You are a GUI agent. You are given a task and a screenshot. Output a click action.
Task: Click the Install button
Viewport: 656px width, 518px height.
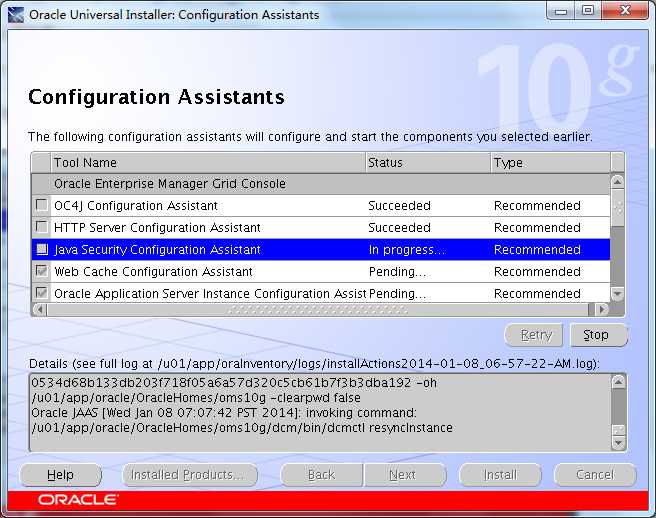point(500,475)
